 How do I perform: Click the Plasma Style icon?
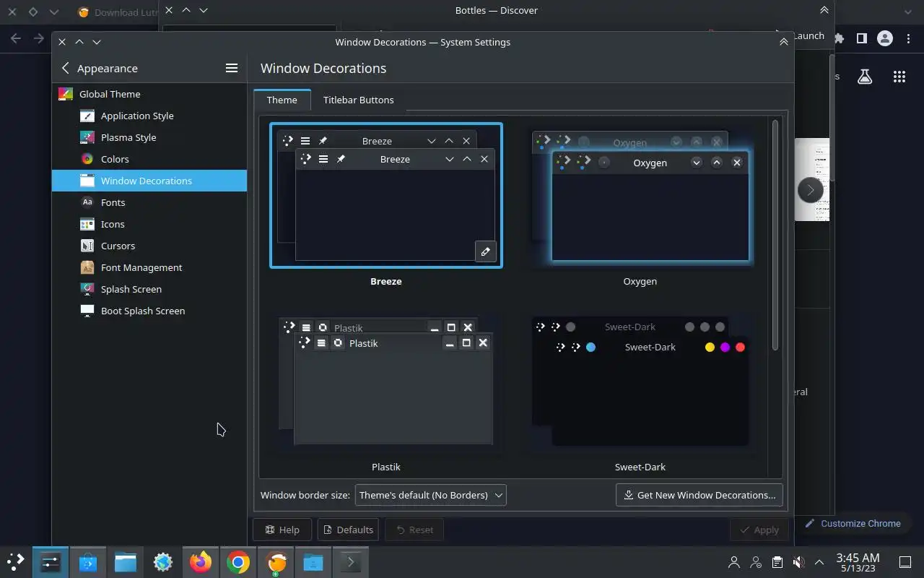87,137
